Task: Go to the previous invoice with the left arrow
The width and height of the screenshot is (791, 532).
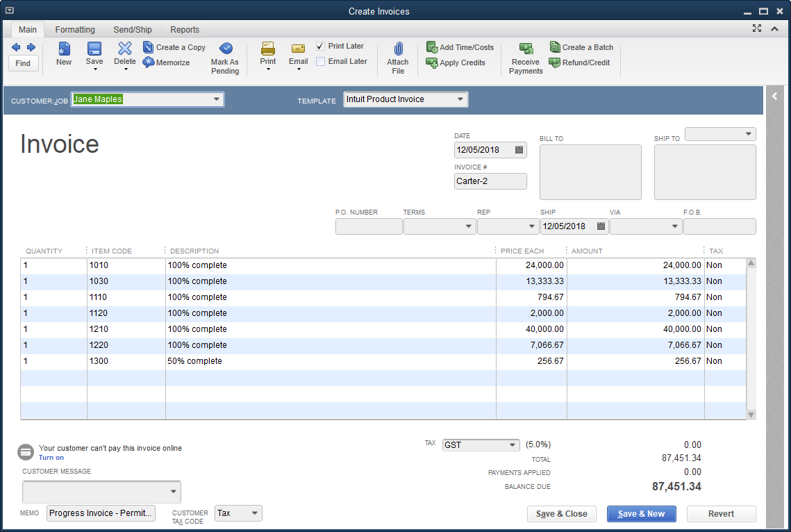Action: pyautogui.click(x=16, y=47)
